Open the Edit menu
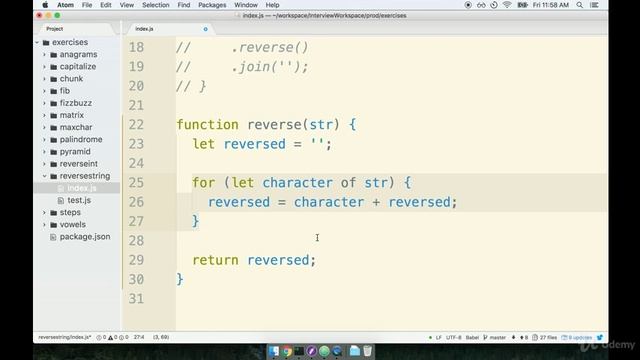The height and width of the screenshot is (360, 640). (106, 5)
